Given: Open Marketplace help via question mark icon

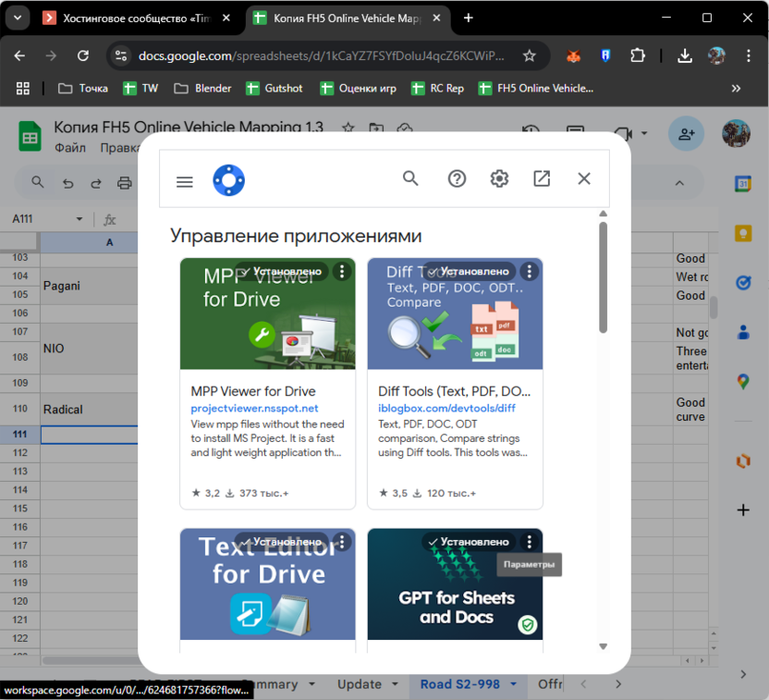Looking at the screenshot, I should tap(457, 179).
